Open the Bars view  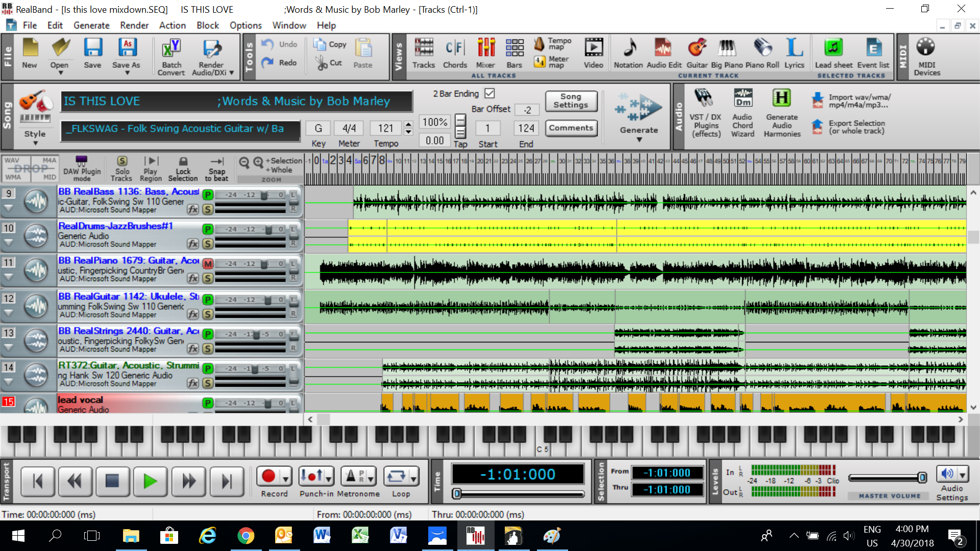[x=514, y=54]
